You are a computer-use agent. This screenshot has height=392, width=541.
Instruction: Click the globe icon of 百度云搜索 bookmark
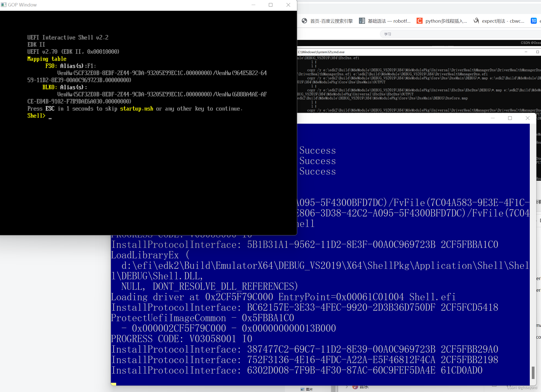coord(304,21)
